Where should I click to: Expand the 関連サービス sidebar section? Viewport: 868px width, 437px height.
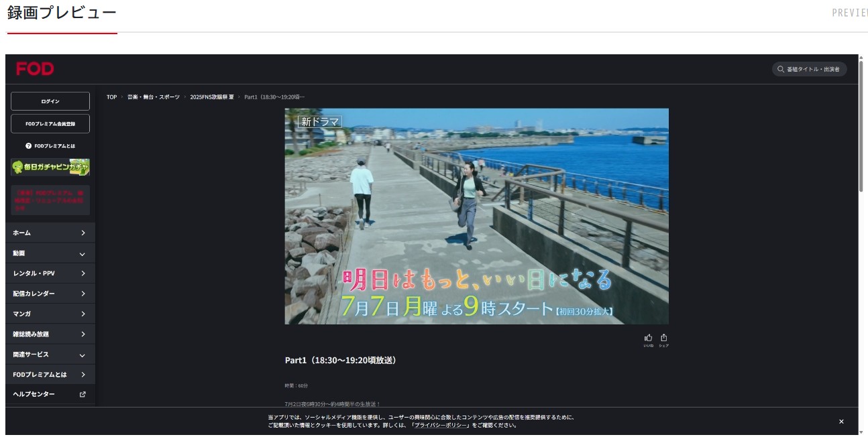point(50,355)
